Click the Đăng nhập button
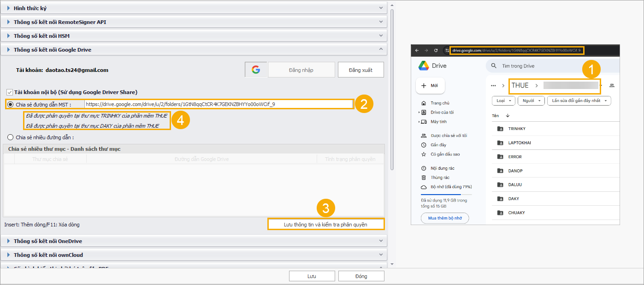Screen dimensions: 644x285 pos(301,70)
